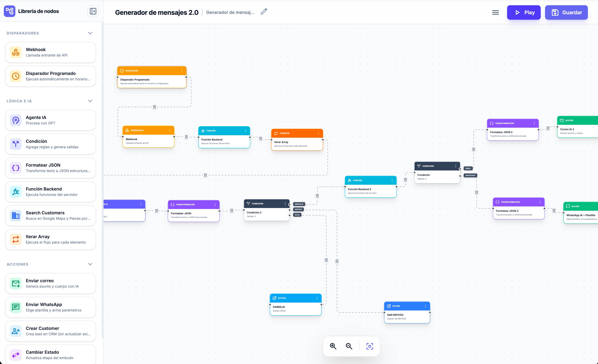Click the pencil icon to rename the flow

tap(263, 11)
